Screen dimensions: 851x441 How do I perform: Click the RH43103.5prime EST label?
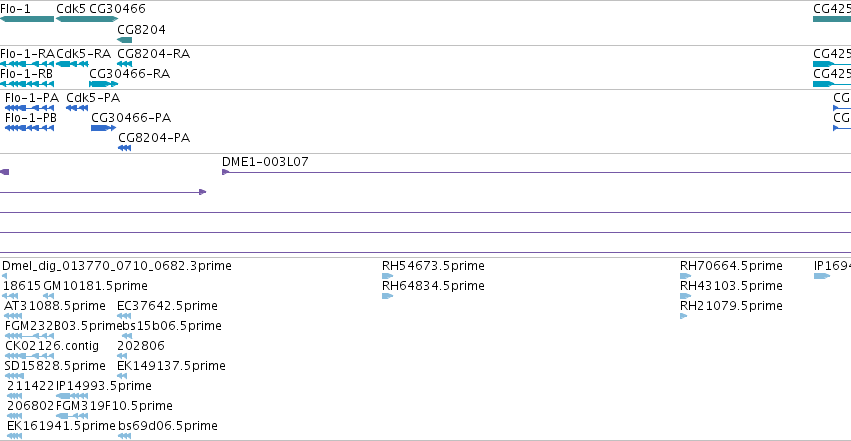tap(732, 286)
